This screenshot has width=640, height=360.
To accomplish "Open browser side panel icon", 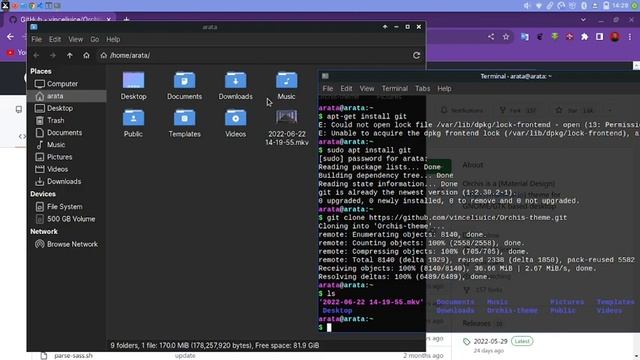I will click(599, 37).
